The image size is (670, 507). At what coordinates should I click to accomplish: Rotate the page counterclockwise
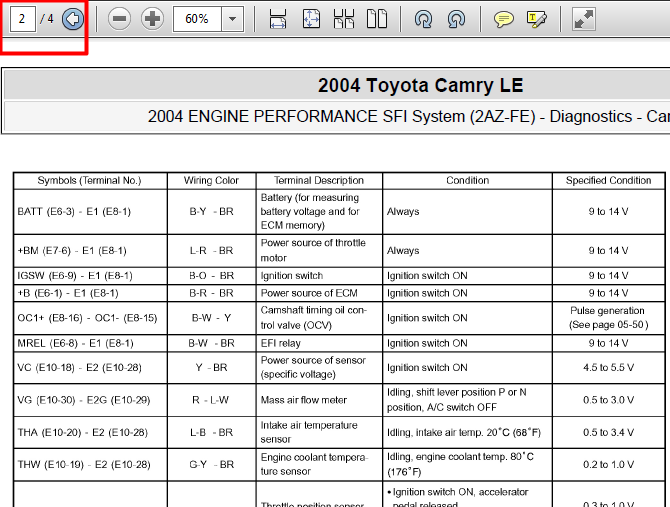click(x=456, y=19)
